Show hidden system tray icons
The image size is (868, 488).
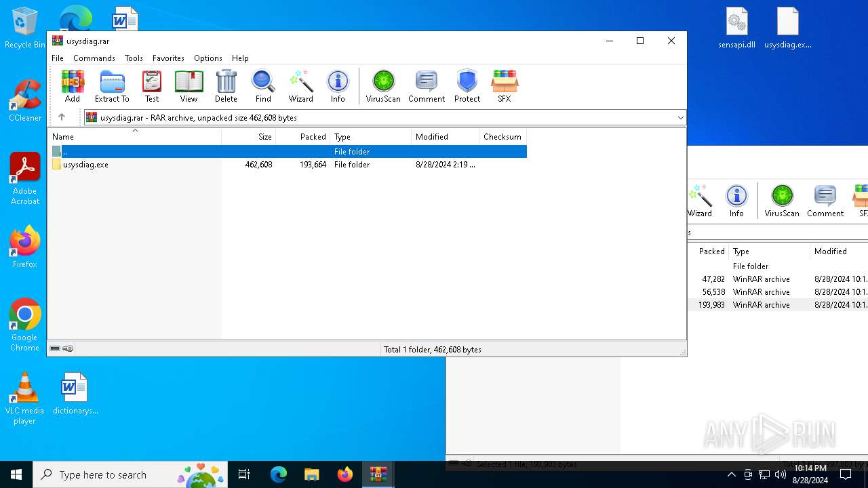pyautogui.click(x=731, y=474)
